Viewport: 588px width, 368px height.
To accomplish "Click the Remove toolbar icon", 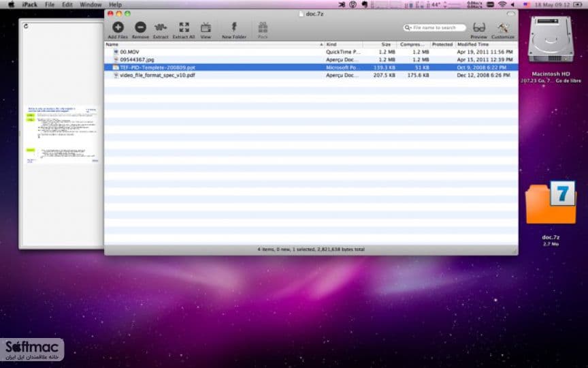I will point(140,27).
